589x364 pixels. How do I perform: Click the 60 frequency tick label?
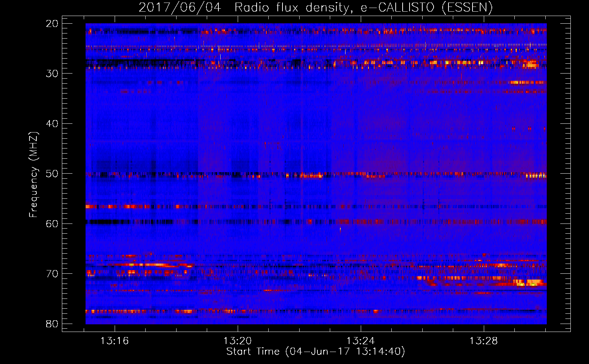click(x=52, y=224)
